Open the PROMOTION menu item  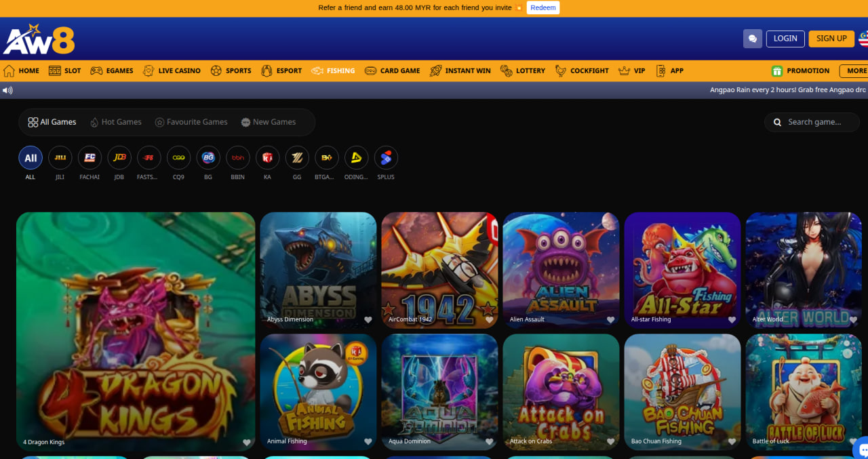point(800,71)
